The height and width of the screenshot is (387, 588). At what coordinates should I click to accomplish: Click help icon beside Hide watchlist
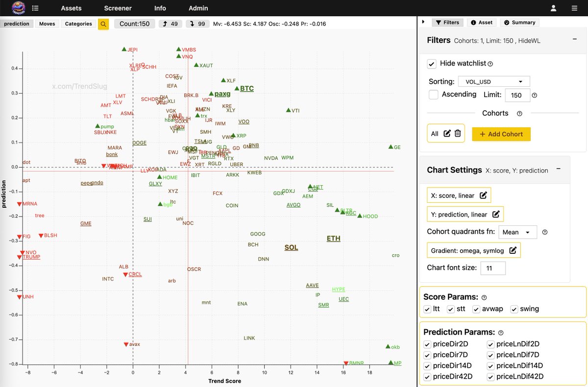pyautogui.click(x=490, y=64)
